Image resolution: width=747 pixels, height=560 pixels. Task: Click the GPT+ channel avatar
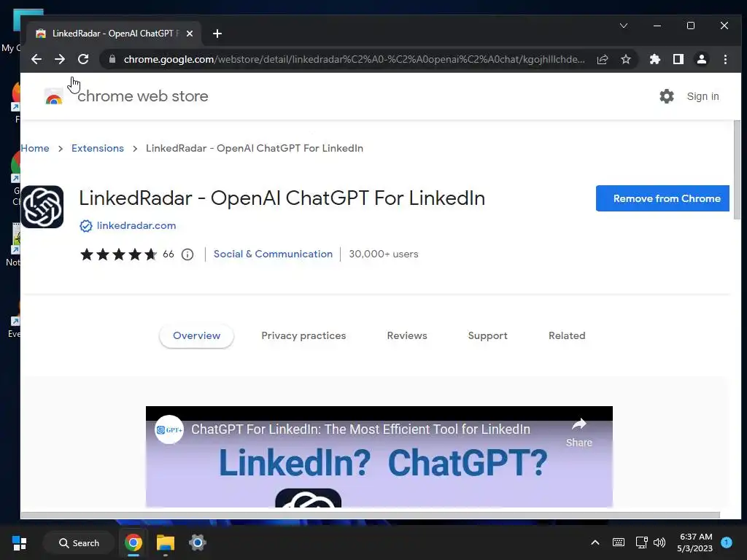point(169,429)
